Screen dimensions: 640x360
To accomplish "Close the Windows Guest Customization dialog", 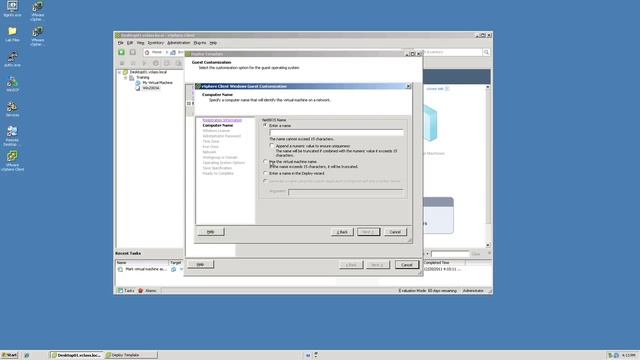I will point(408,87).
